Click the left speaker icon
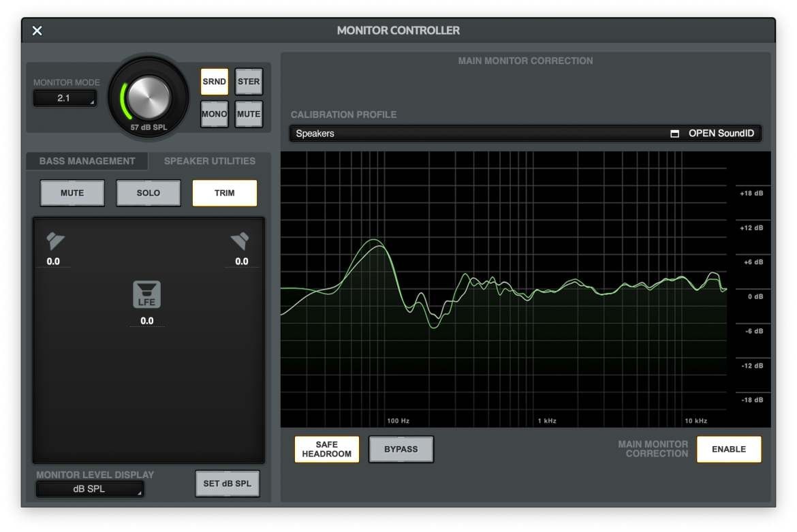 coord(54,241)
